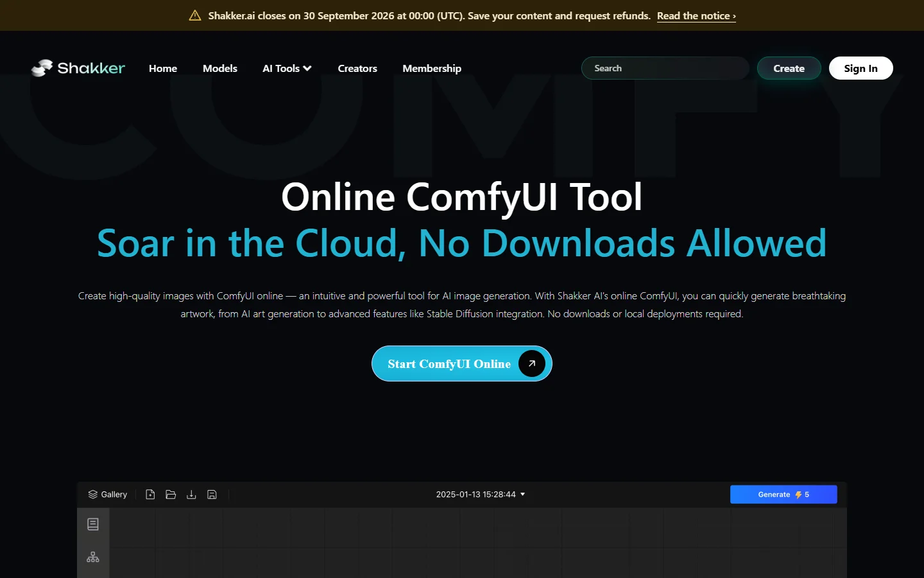Open the Read the notice link

(x=696, y=15)
